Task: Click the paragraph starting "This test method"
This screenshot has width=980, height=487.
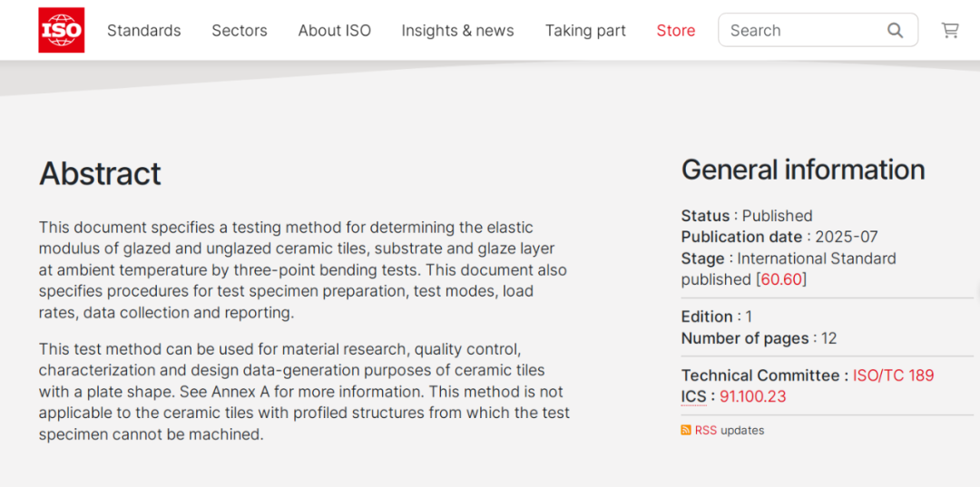Action: click(x=304, y=392)
